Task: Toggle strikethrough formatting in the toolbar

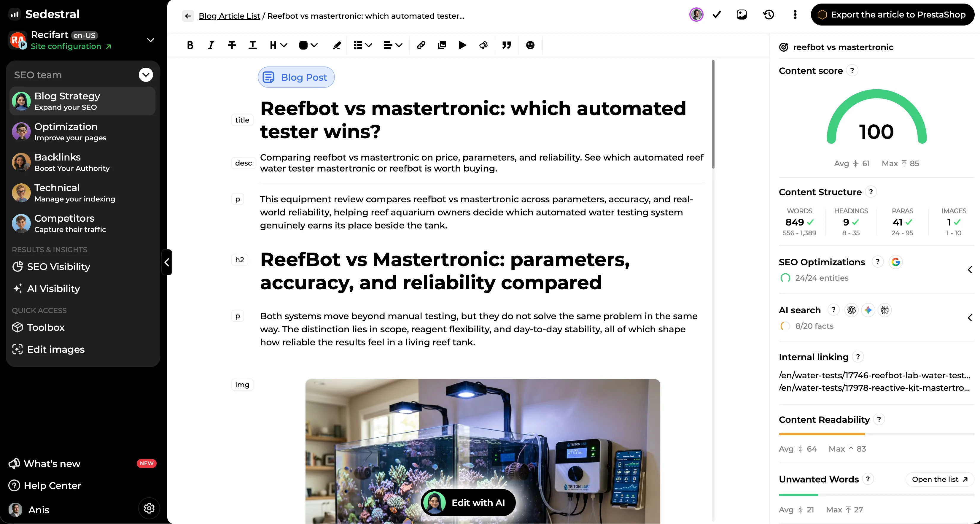Action: pos(232,45)
